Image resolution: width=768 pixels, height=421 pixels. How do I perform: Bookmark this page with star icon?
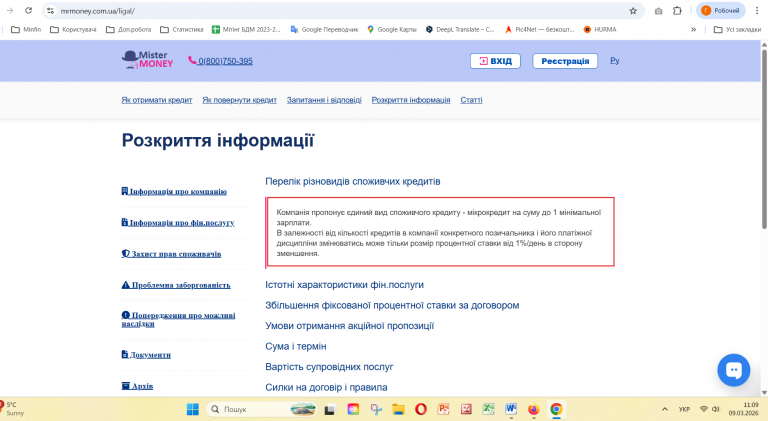pos(633,10)
